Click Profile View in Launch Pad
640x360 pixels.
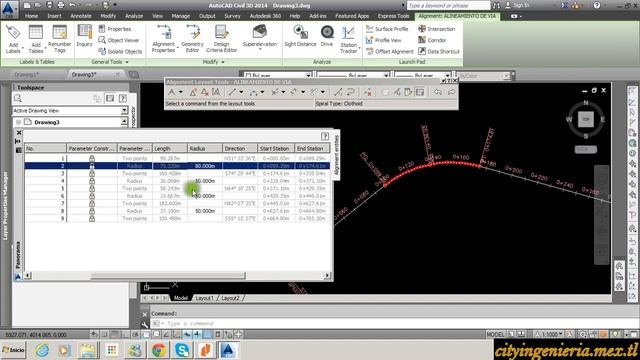click(384, 40)
